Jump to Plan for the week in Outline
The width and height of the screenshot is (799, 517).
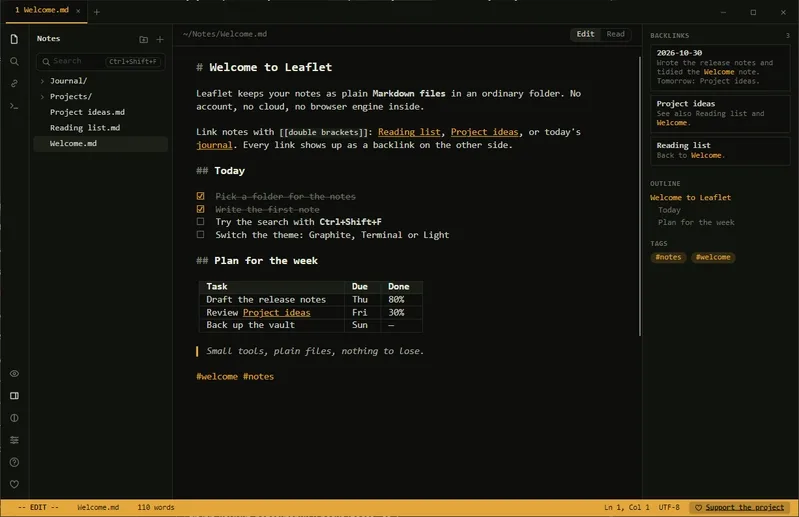(x=696, y=223)
